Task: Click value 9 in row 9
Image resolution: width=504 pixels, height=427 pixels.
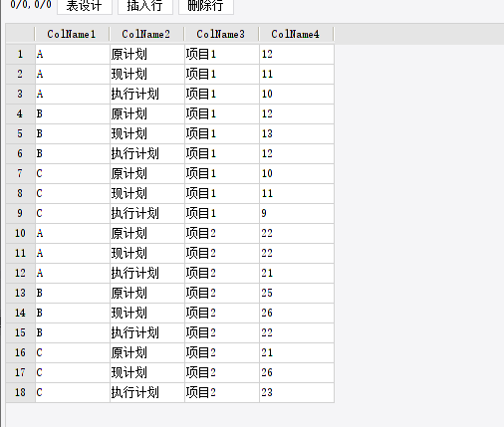Action: click(x=297, y=213)
